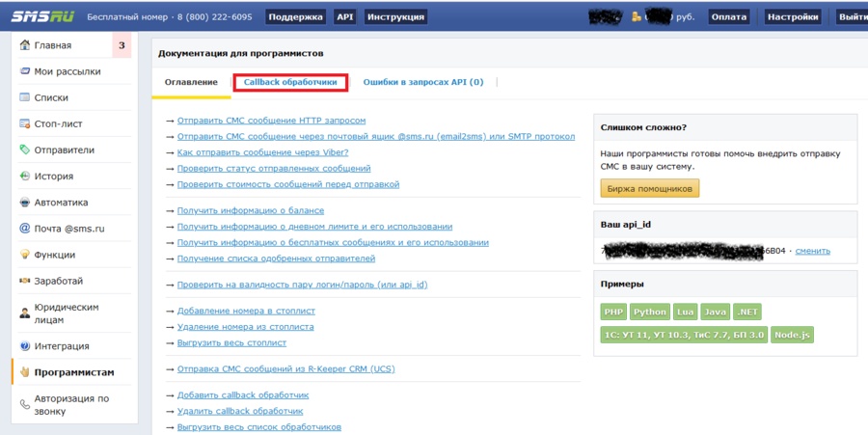Click the integration icon beside Интеграция

click(x=24, y=346)
